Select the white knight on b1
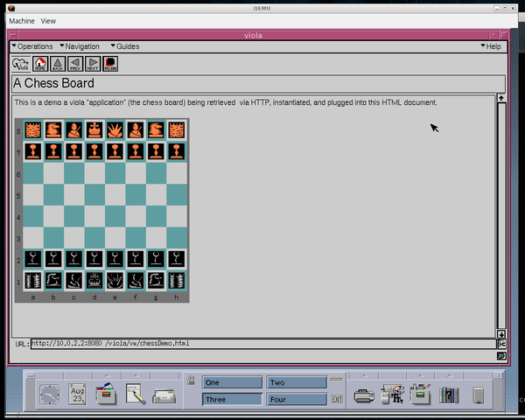 [x=53, y=280]
